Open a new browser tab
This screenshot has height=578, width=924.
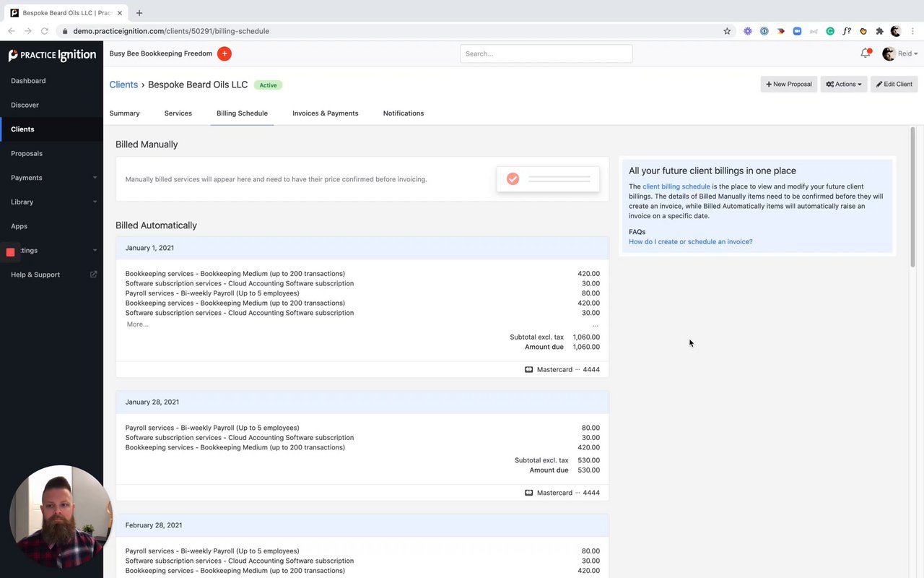139,13
